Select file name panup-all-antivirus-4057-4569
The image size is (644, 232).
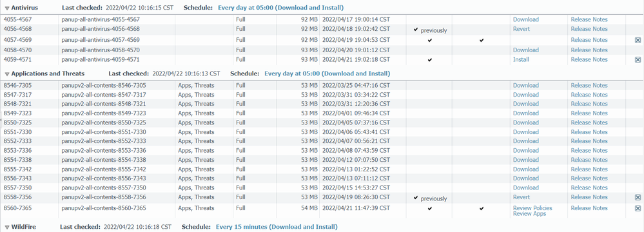coord(101,40)
